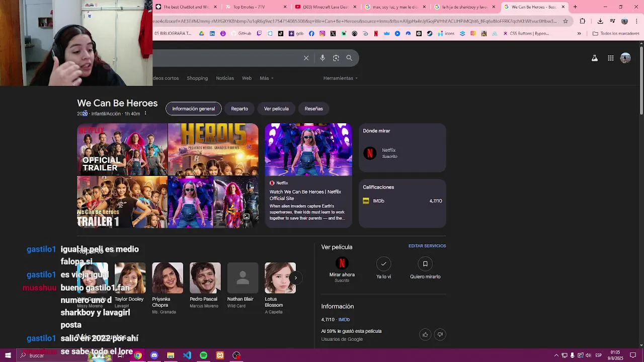
Task: Show more cast with the arrow
Action: (x=296, y=278)
